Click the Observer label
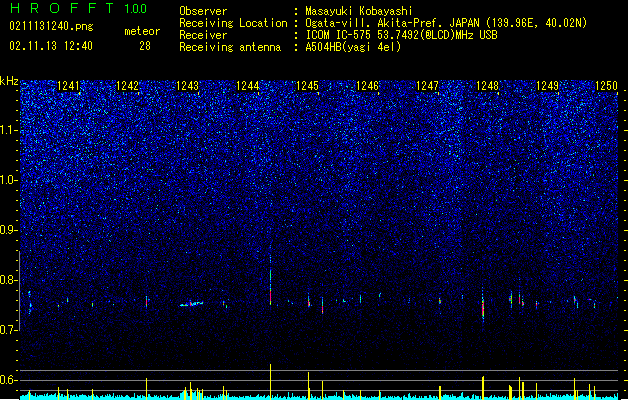This screenshot has width=629, height=400. coord(203,11)
